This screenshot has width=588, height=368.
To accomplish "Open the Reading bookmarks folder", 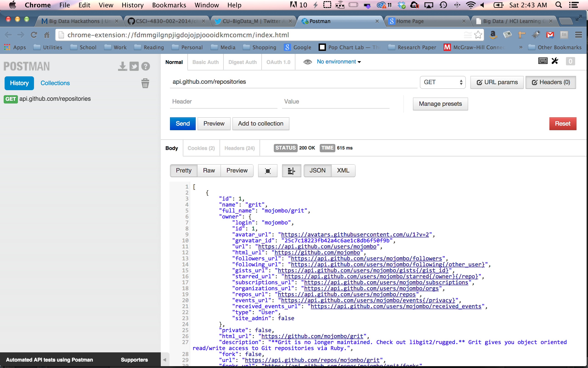I will tap(149, 47).
